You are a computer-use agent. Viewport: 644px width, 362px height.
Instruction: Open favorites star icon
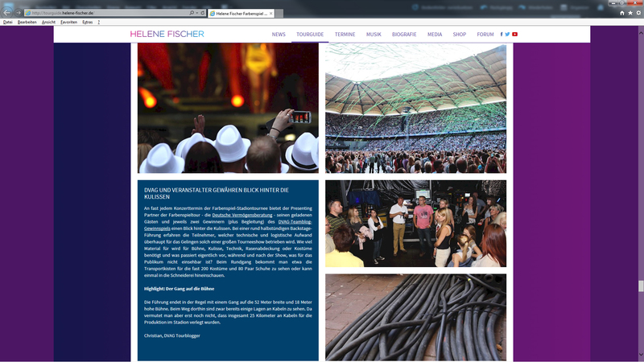pyautogui.click(x=630, y=14)
